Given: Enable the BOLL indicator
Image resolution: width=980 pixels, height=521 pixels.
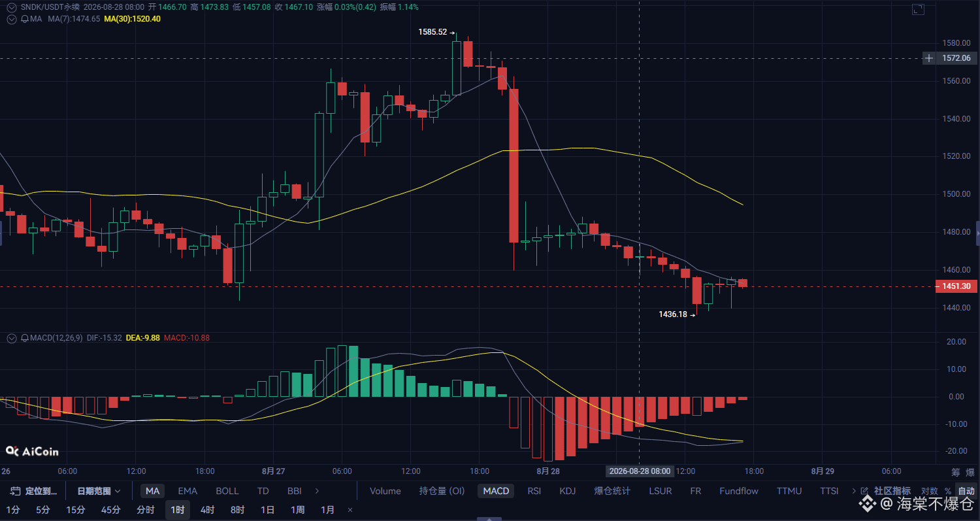Looking at the screenshot, I should [x=227, y=491].
